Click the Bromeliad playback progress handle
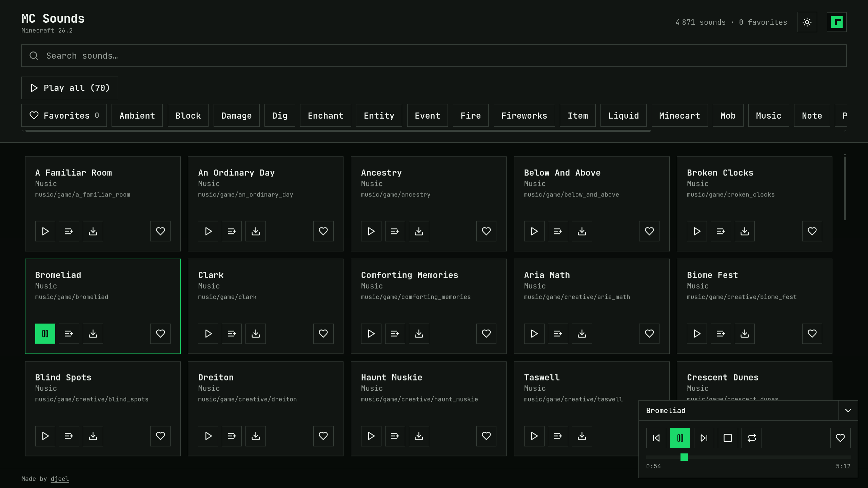 [684, 457]
